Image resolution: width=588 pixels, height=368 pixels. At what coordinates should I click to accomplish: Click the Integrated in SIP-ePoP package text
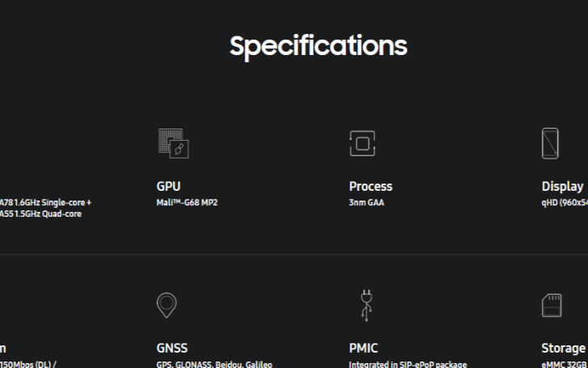408,364
